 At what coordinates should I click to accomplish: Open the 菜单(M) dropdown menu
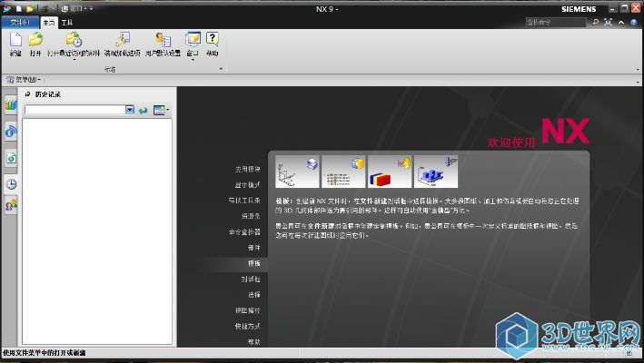pos(24,80)
